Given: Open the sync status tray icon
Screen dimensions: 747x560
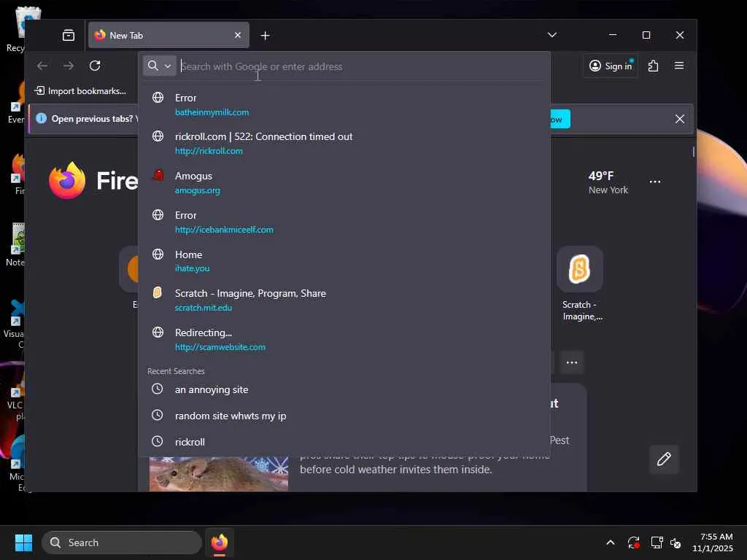Looking at the screenshot, I should pyautogui.click(x=634, y=542).
